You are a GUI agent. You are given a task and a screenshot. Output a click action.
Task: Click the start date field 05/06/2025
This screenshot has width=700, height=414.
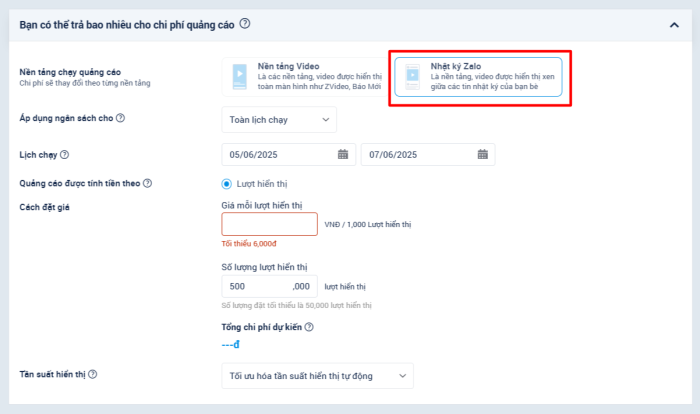click(x=288, y=155)
